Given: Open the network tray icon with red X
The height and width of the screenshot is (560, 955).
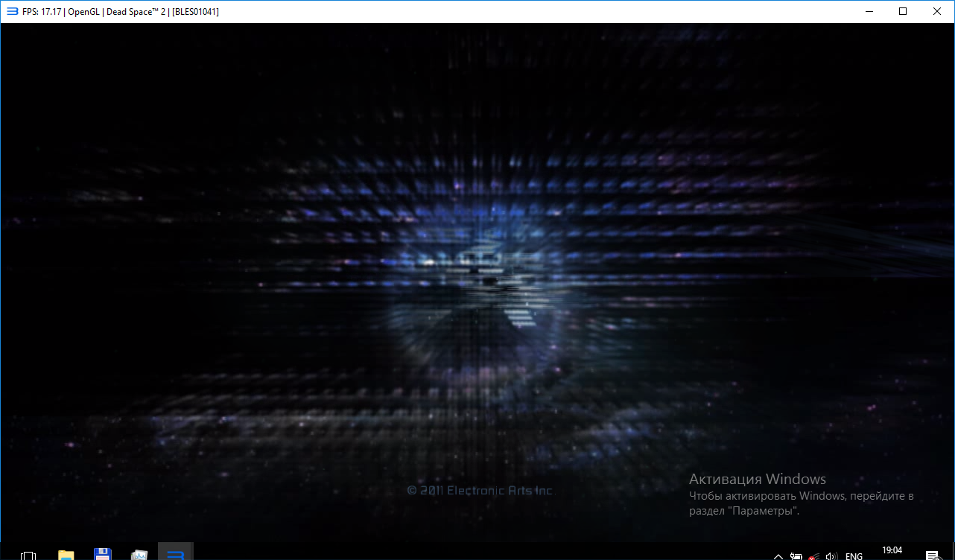Looking at the screenshot, I should coord(814,556).
